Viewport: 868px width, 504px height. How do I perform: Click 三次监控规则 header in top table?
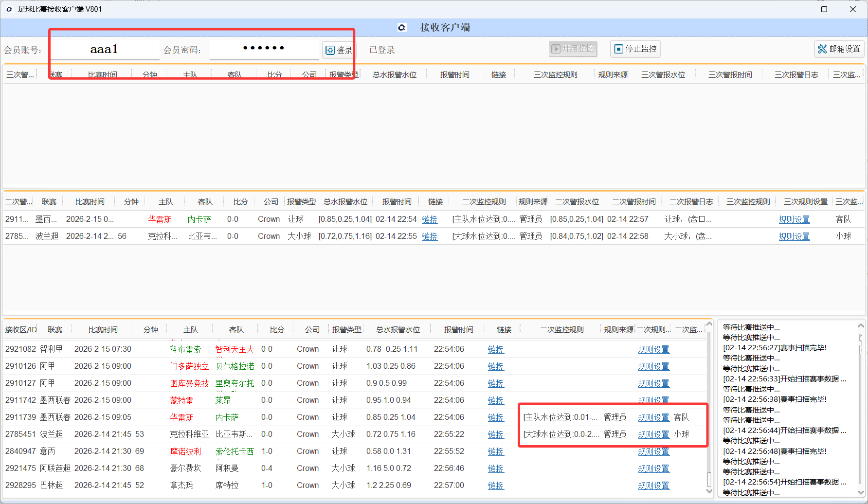click(x=555, y=74)
